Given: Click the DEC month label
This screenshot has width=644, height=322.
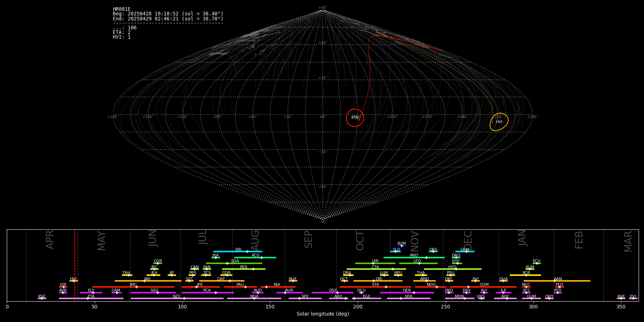Looking at the screenshot, I should pos(468,240).
